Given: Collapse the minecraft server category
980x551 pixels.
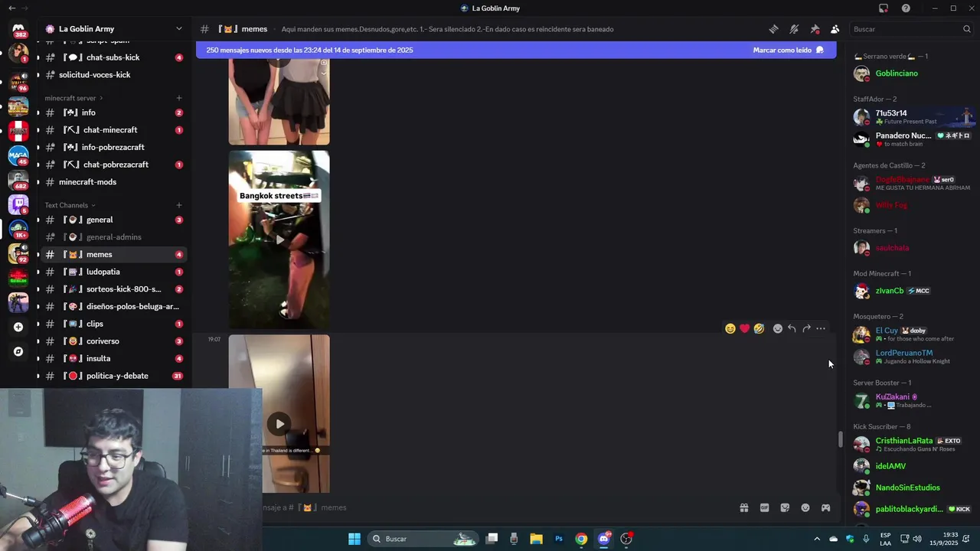Looking at the screenshot, I should coord(73,98).
